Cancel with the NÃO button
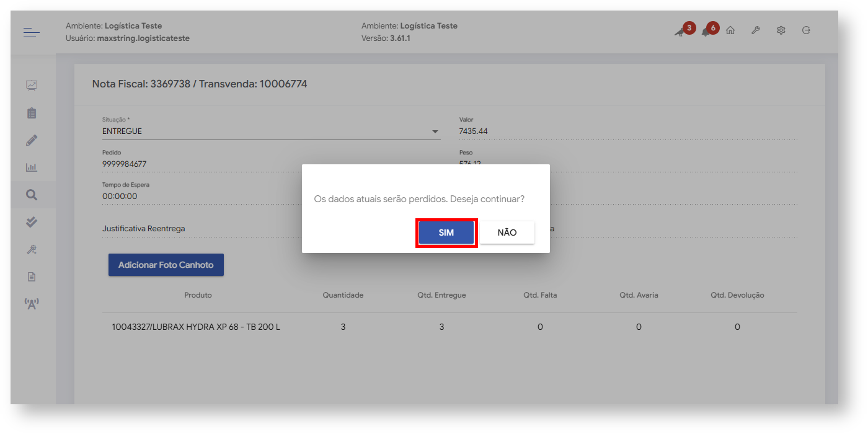The height and width of the screenshot is (434, 868). pos(507,232)
